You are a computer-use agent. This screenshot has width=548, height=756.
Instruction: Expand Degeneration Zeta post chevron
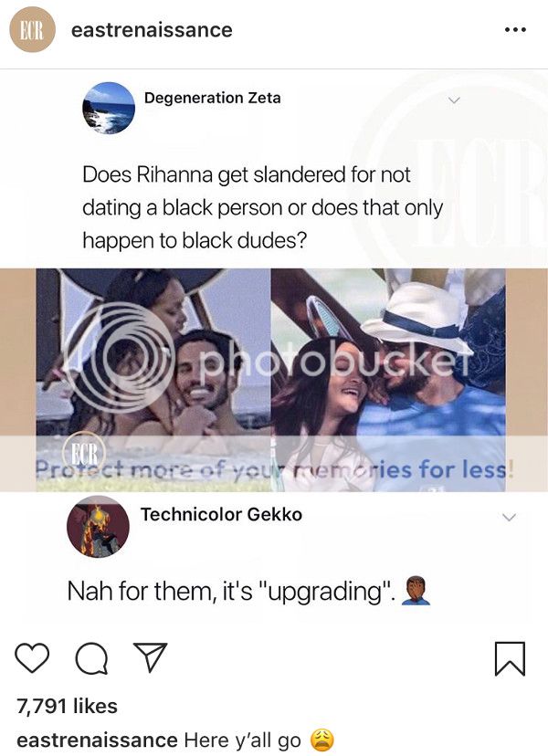pyautogui.click(x=453, y=100)
